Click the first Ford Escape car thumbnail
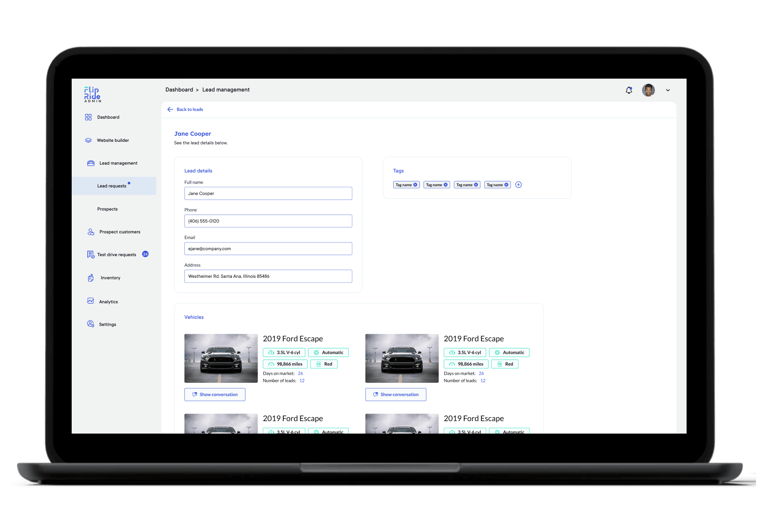The width and height of the screenshot is (766, 532). [221, 358]
